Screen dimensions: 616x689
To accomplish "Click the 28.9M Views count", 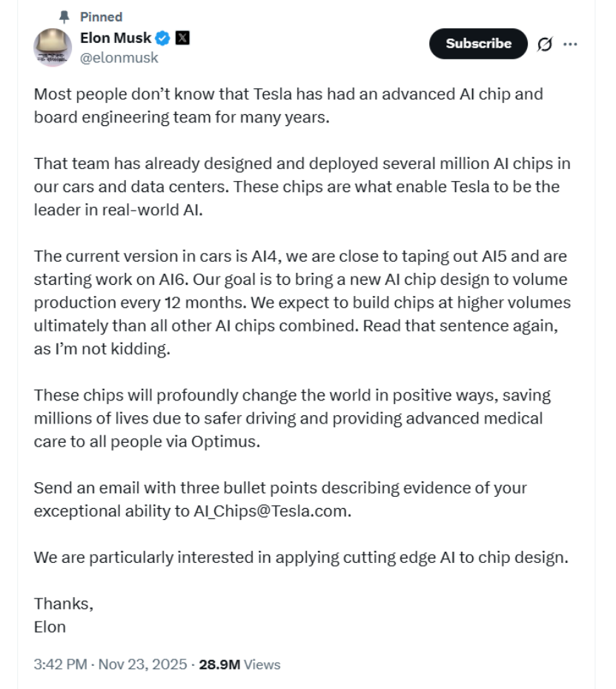I will click(239, 665).
